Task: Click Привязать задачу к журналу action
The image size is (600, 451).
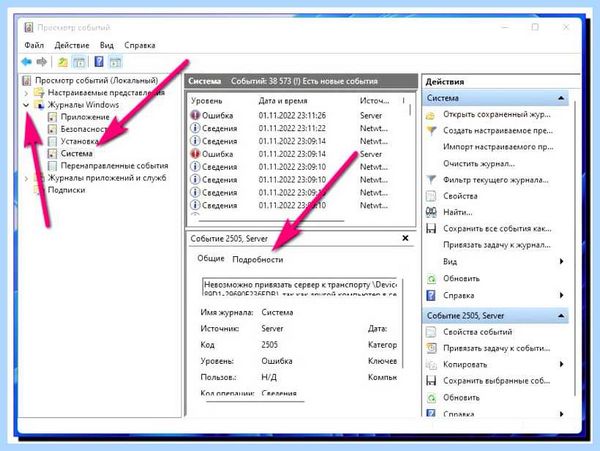Action: coord(497,245)
